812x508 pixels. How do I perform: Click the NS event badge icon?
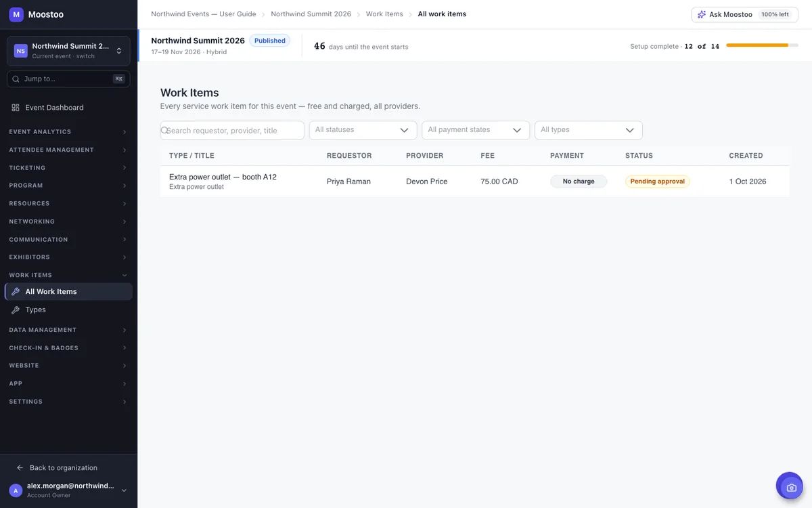pyautogui.click(x=21, y=51)
